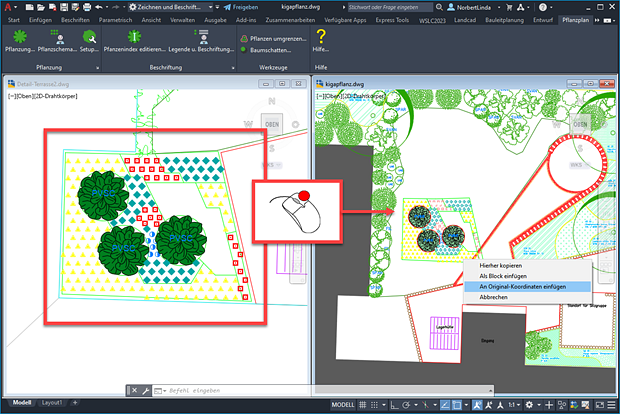
Task: Expand the Pflanzung panel dropdown
Action: click(97, 67)
